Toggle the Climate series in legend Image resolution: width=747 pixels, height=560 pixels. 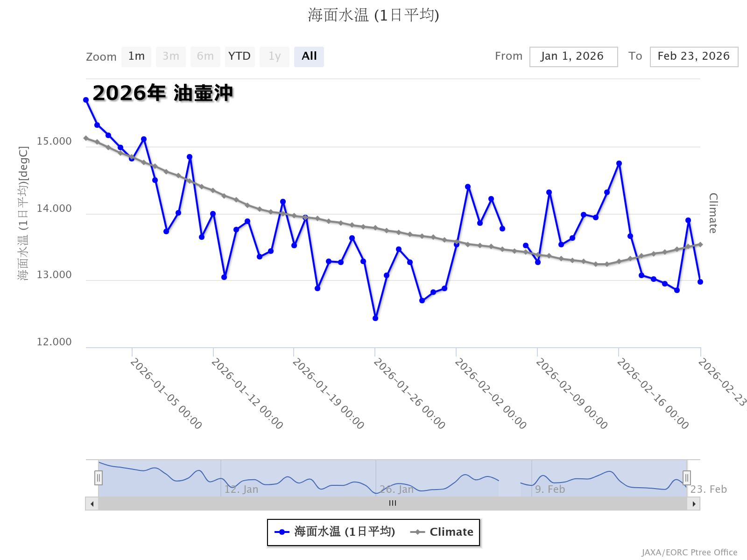(x=442, y=532)
